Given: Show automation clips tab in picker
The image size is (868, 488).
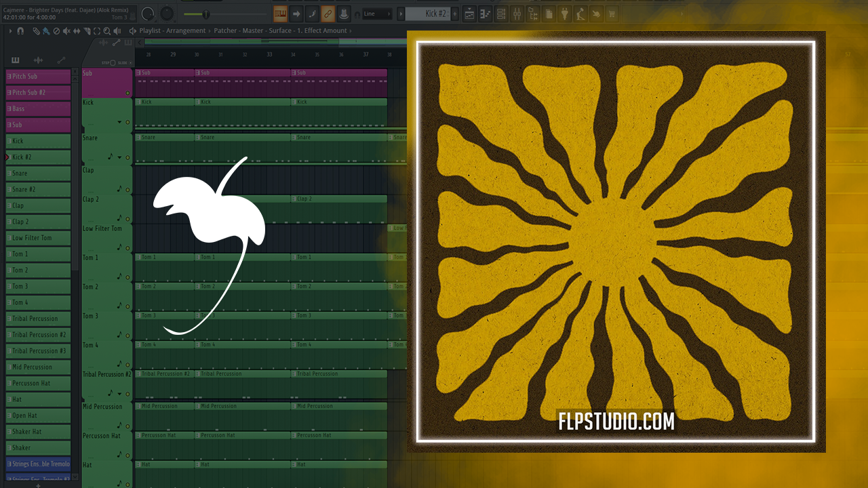Looking at the screenshot, I should [x=61, y=60].
